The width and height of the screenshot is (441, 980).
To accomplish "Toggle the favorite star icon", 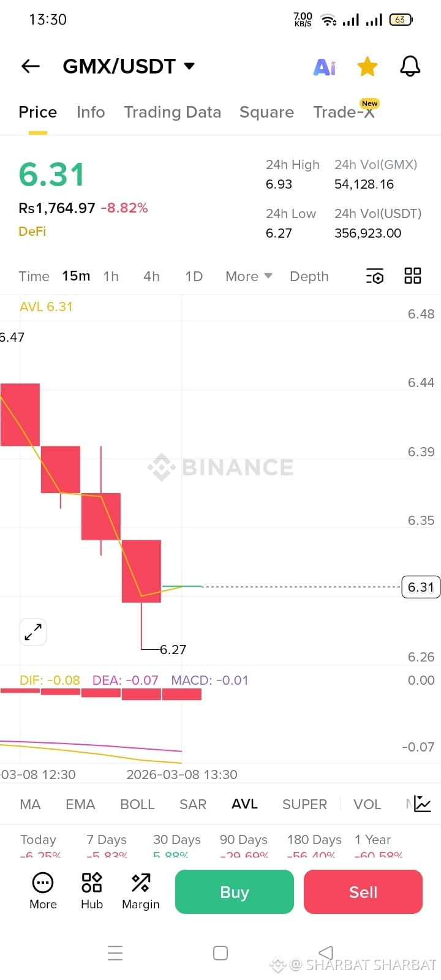I will 367,66.
